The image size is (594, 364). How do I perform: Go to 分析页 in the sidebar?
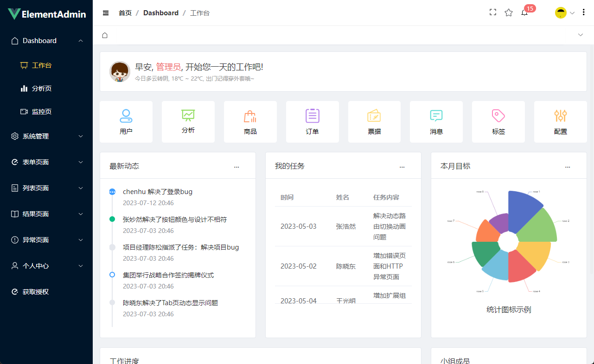click(46, 88)
